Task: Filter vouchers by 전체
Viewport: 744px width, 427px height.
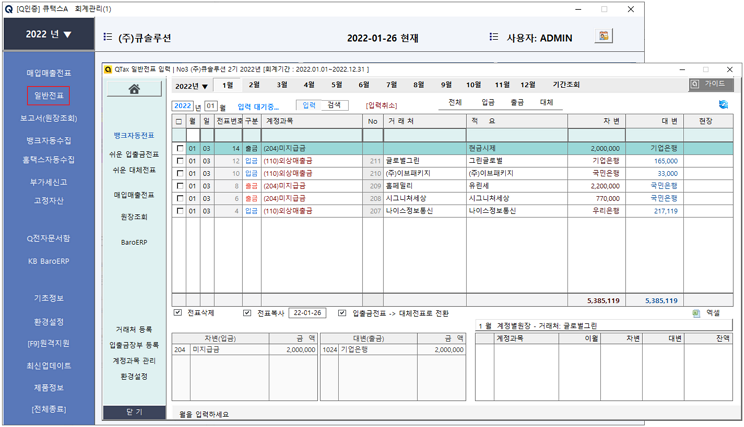Action: (x=455, y=102)
